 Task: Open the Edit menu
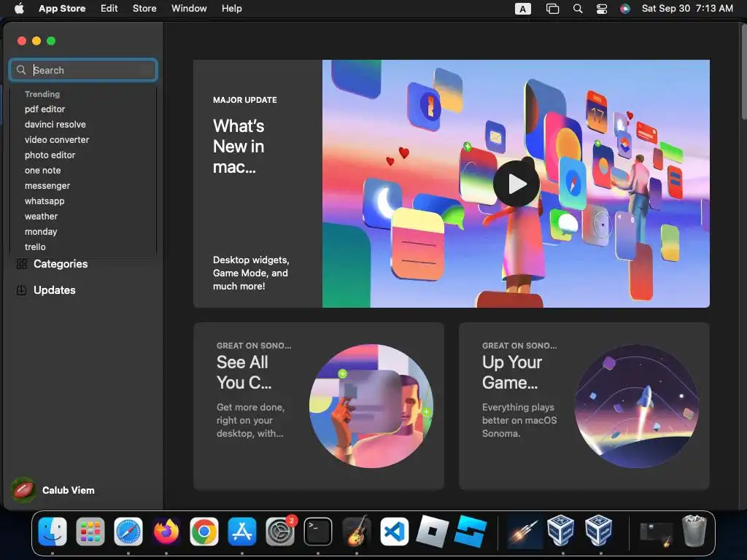pos(109,8)
